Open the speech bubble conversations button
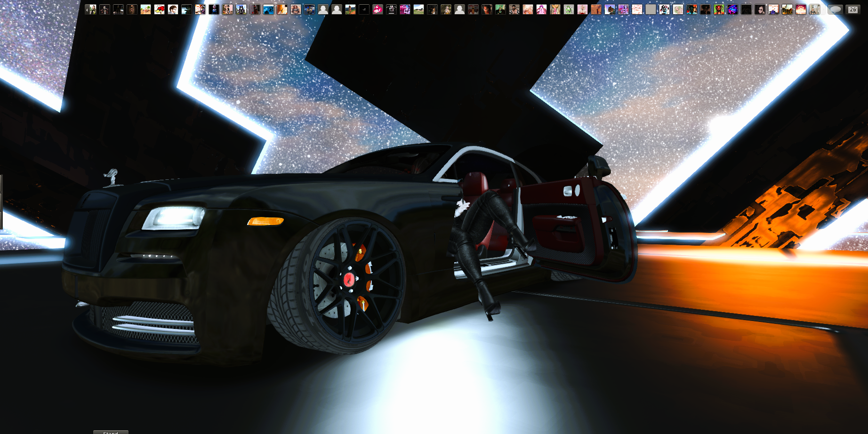 [835, 9]
